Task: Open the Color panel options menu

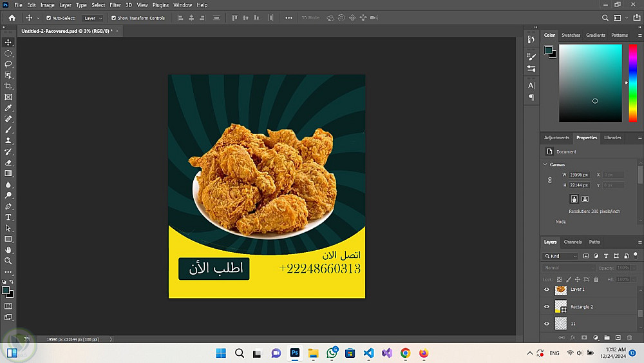Action: 639,35
